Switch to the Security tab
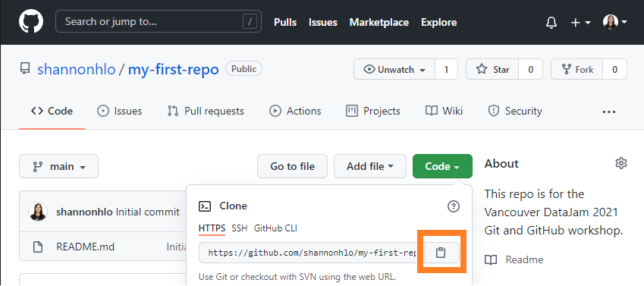Image resolution: width=644 pixels, height=286 pixels. (515, 111)
